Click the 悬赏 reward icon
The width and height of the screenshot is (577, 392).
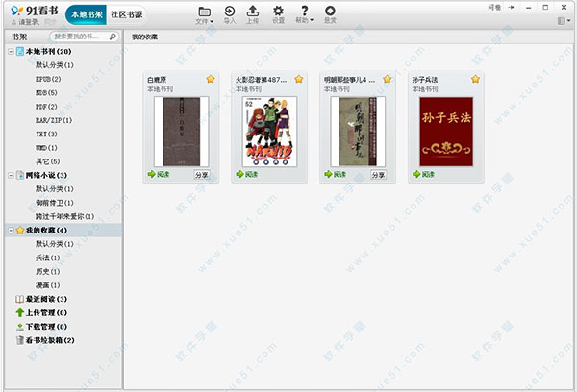point(330,15)
